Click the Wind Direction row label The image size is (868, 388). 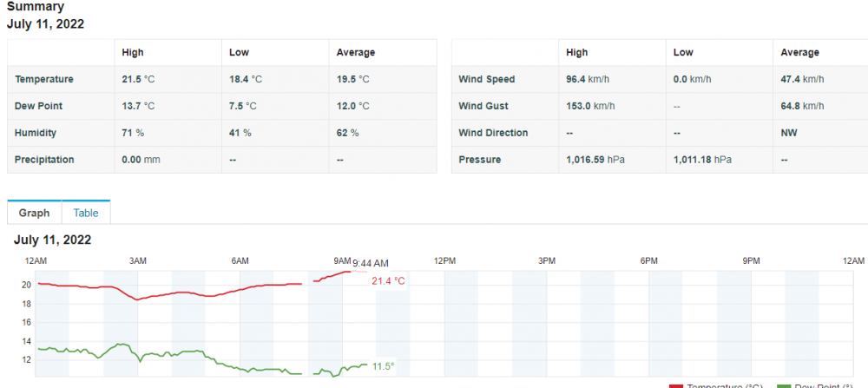pos(493,133)
